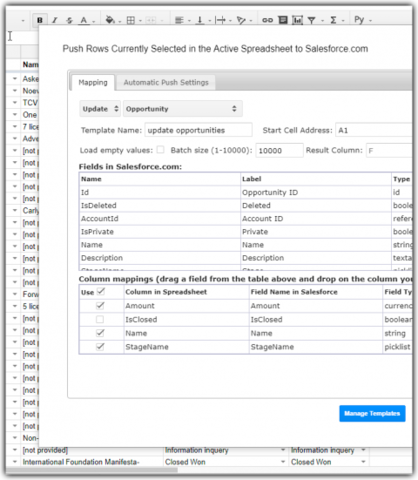The width and height of the screenshot is (418, 480).
Task: Apply italic formatting from toolbar
Action: pos(55,20)
